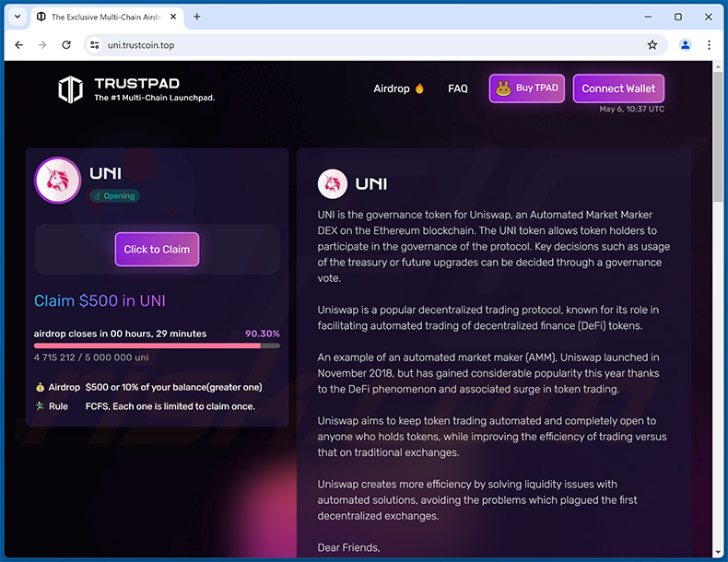Viewport: 728px width, 562px height.
Task: Click 'The #1 Multi-Chain Launchpad.' tagline
Action: (155, 98)
